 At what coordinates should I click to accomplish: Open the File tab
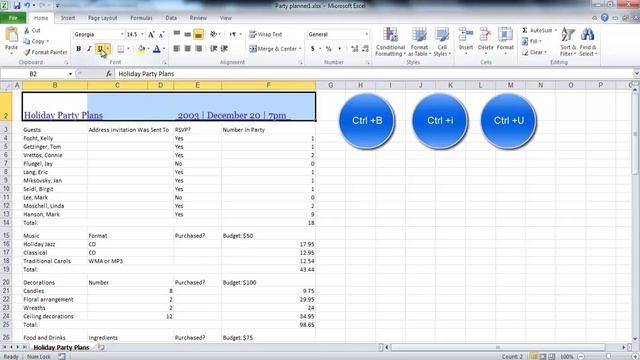click(x=13, y=18)
